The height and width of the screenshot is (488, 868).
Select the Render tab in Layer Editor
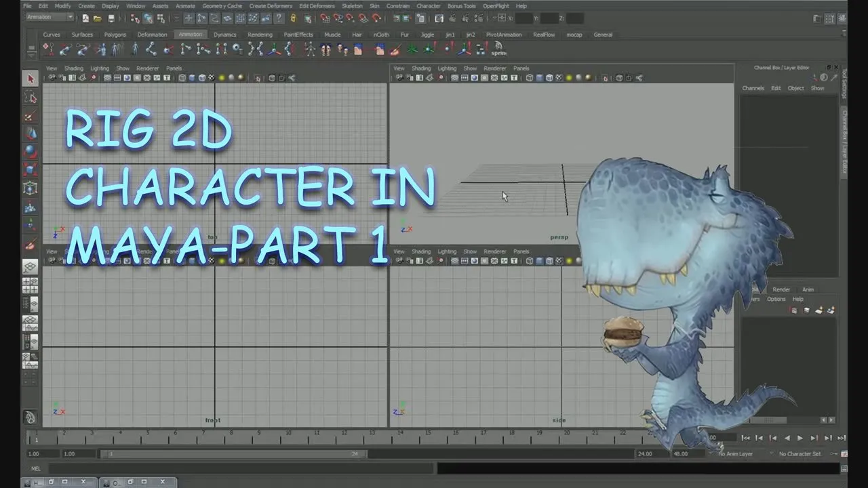[781, 289]
